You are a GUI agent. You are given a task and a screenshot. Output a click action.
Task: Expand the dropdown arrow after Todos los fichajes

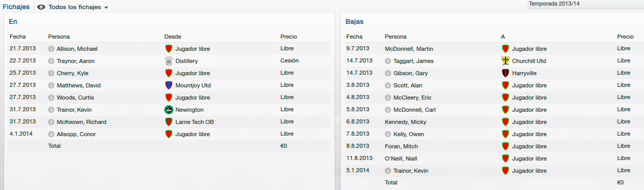tap(106, 8)
